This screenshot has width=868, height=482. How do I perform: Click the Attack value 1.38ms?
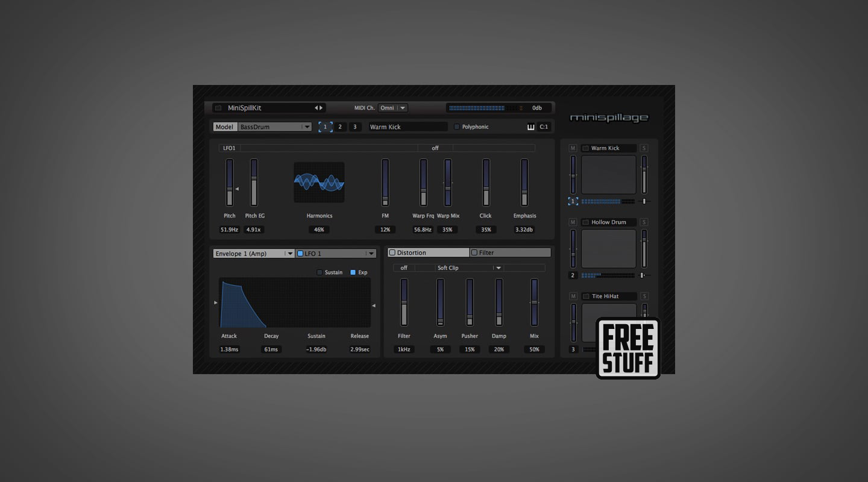click(x=229, y=349)
